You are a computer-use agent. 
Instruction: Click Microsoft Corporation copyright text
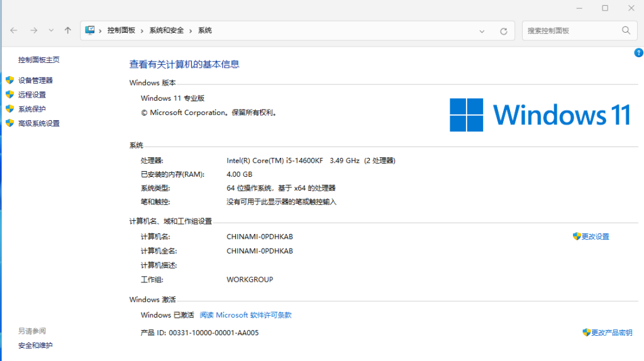point(209,113)
